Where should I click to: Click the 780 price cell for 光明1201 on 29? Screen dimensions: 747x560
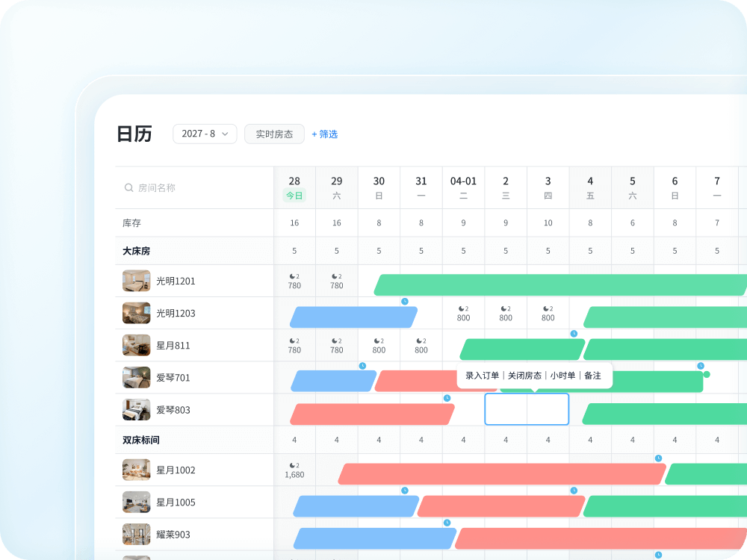(x=337, y=281)
